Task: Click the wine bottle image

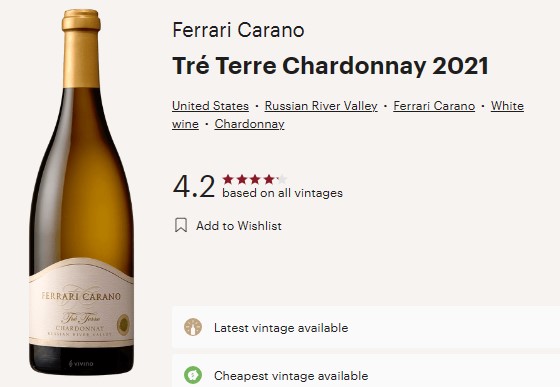Action: tap(81, 192)
